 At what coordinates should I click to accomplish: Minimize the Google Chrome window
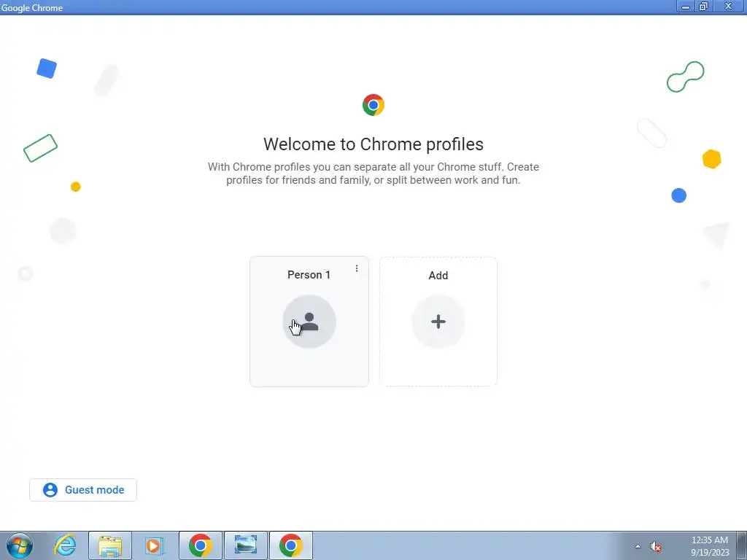click(x=686, y=7)
